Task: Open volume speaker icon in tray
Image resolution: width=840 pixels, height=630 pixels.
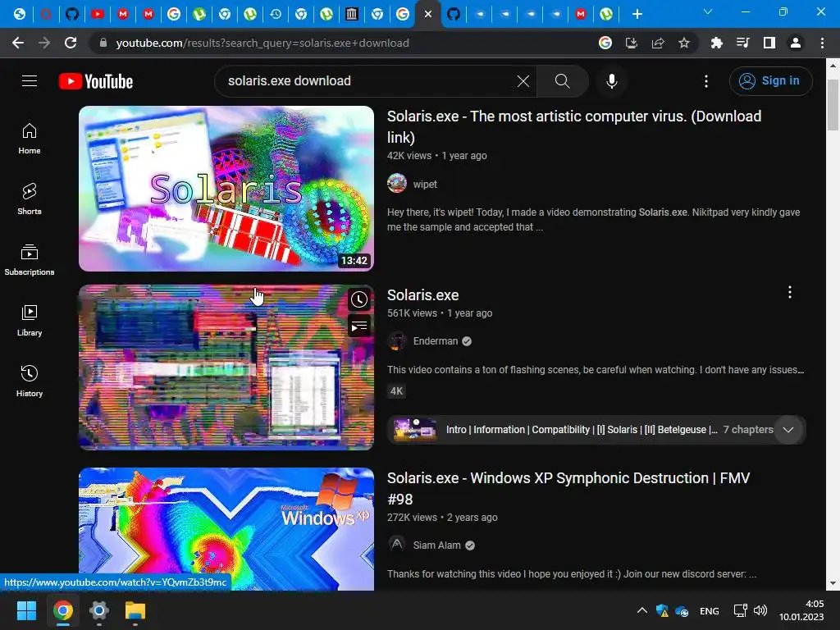Action: [760, 610]
